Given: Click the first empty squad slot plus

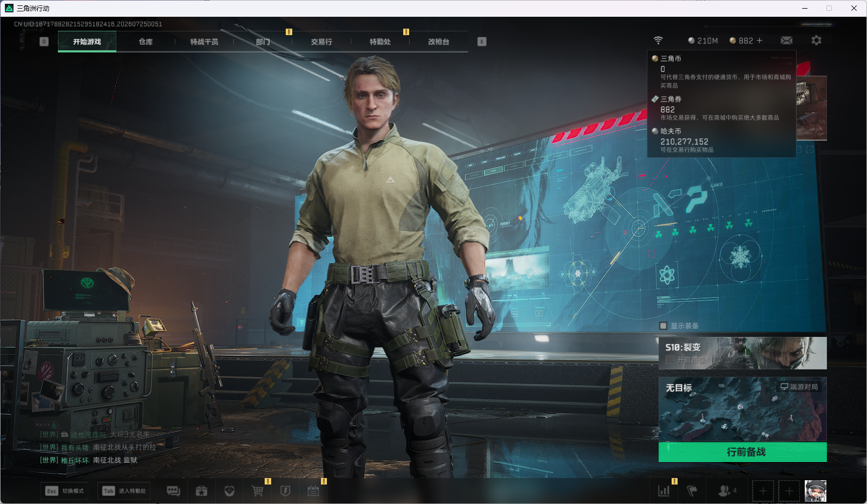Looking at the screenshot, I should [x=763, y=491].
